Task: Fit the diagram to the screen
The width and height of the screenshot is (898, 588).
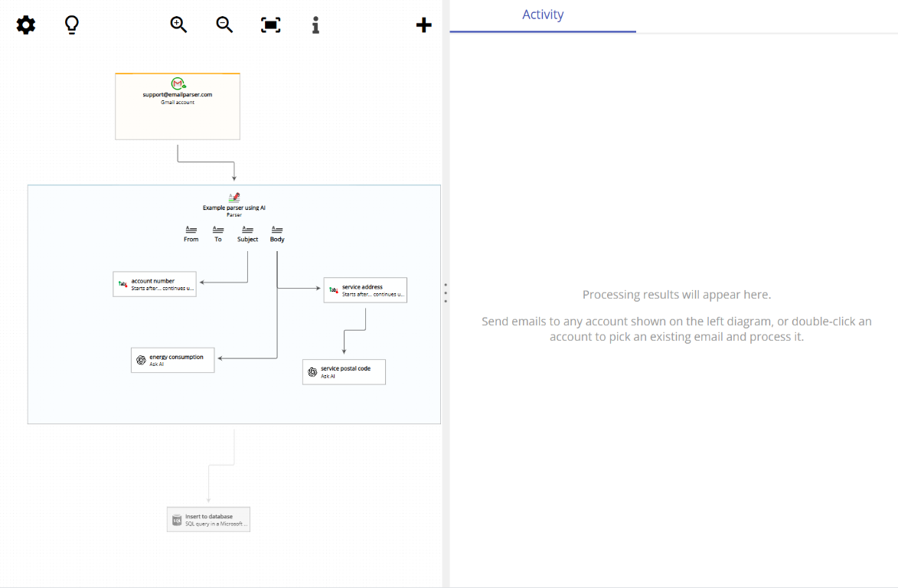Action: pos(270,24)
